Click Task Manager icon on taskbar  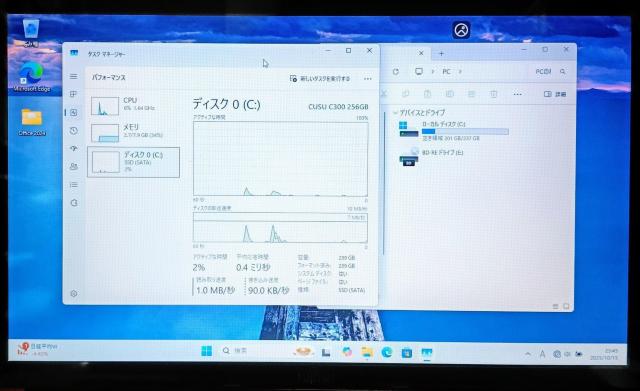[427, 352]
